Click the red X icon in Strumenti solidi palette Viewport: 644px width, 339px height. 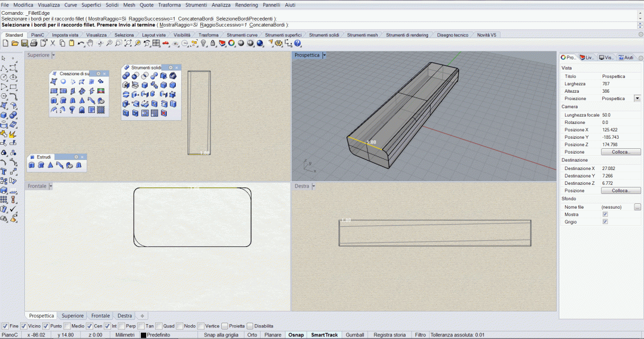point(164,113)
